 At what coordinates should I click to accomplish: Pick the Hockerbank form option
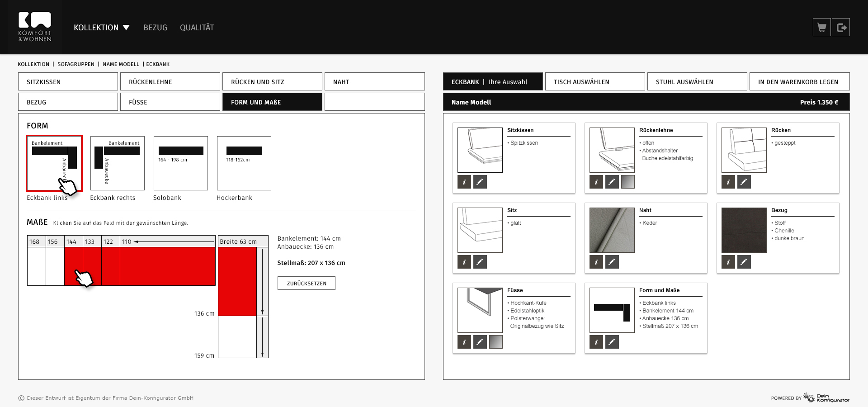244,163
